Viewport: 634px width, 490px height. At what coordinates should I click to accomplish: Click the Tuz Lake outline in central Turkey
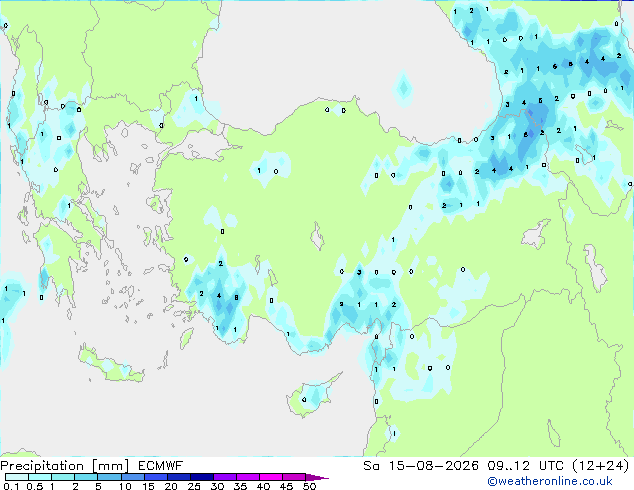coord(317,237)
